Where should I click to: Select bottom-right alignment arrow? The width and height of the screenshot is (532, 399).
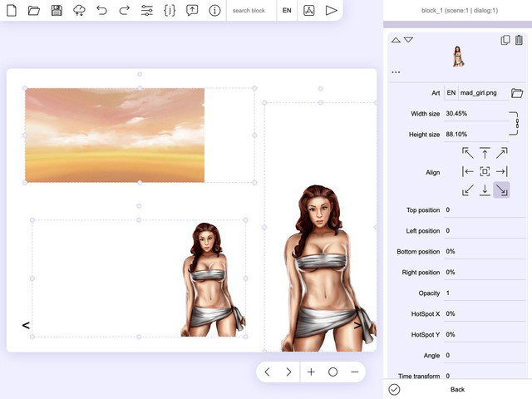click(501, 190)
